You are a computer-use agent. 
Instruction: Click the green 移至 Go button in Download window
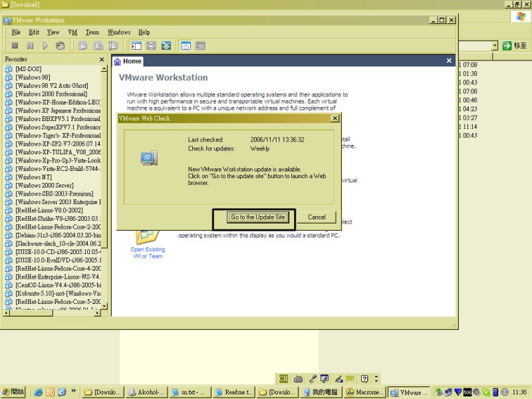tap(514, 45)
